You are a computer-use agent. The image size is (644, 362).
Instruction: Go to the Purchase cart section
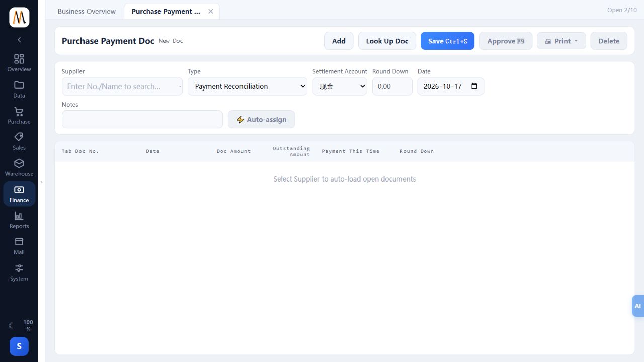coord(19,116)
